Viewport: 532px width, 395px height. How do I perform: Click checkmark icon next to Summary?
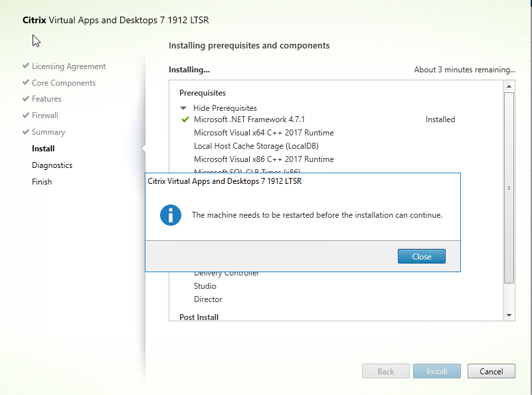[x=26, y=132]
